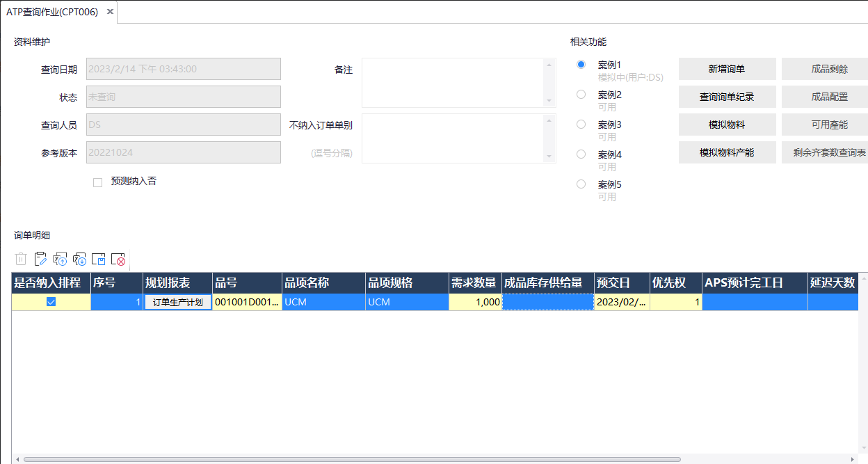
Task: Enable the 预测纳入否 checkbox
Action: click(x=98, y=182)
